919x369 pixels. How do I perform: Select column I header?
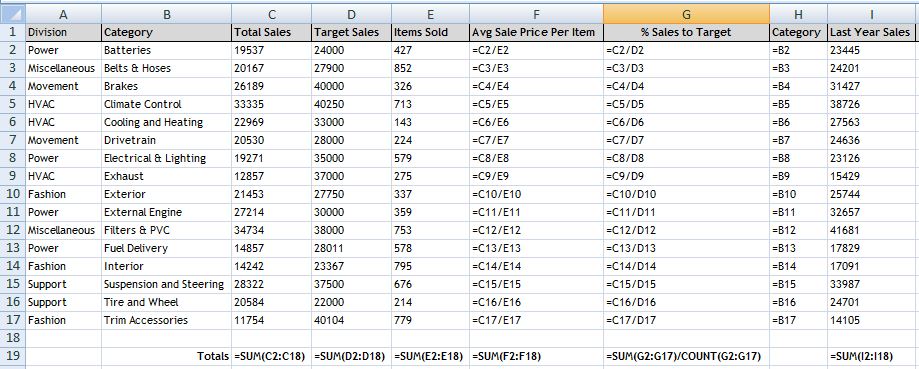click(x=873, y=14)
